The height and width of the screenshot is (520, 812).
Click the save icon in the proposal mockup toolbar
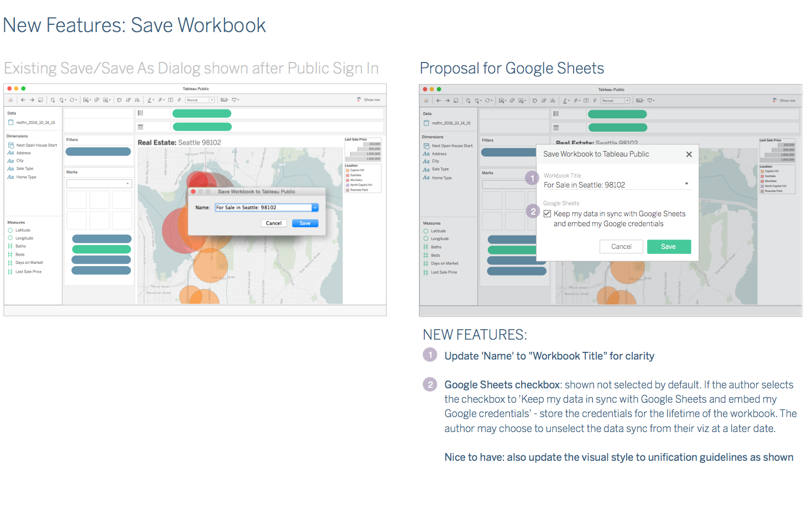point(456,101)
